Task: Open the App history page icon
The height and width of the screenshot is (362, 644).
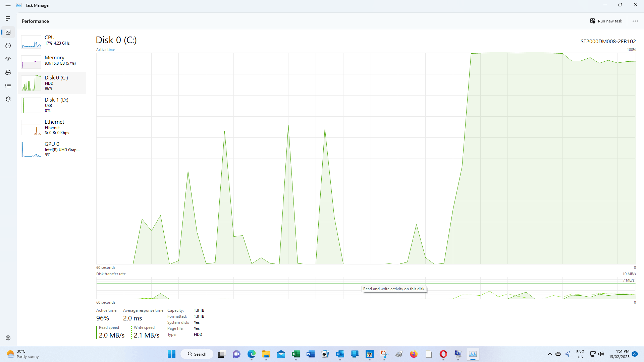Action: pos(8,46)
